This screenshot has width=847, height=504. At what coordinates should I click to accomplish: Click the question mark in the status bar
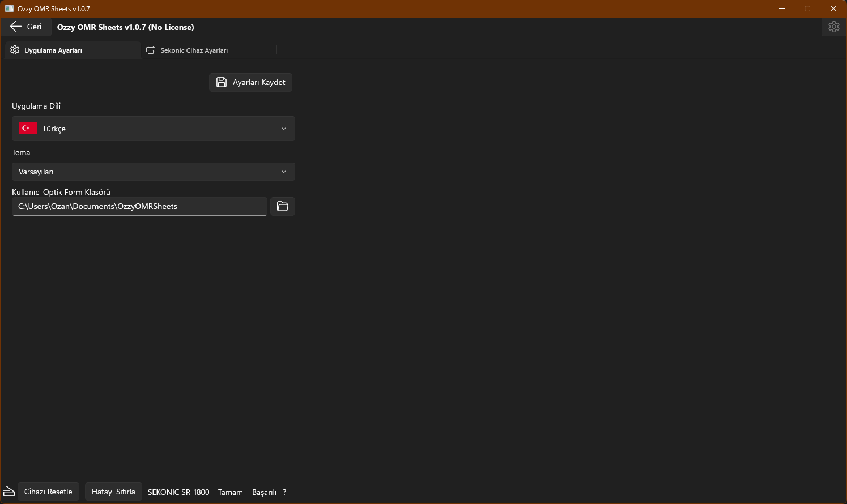point(284,492)
